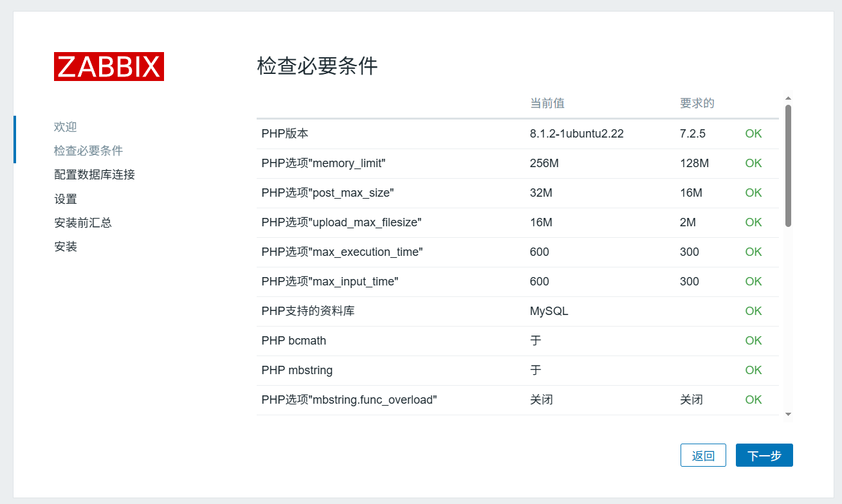Screen dimensions: 842x504
Task: Click the 300 requirement for max_execution_time
Action: tap(690, 252)
